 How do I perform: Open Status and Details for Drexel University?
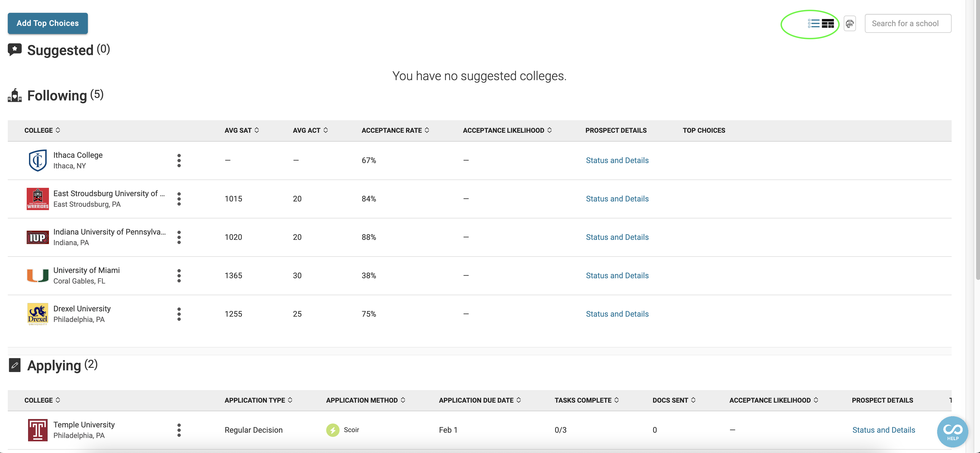(x=617, y=314)
